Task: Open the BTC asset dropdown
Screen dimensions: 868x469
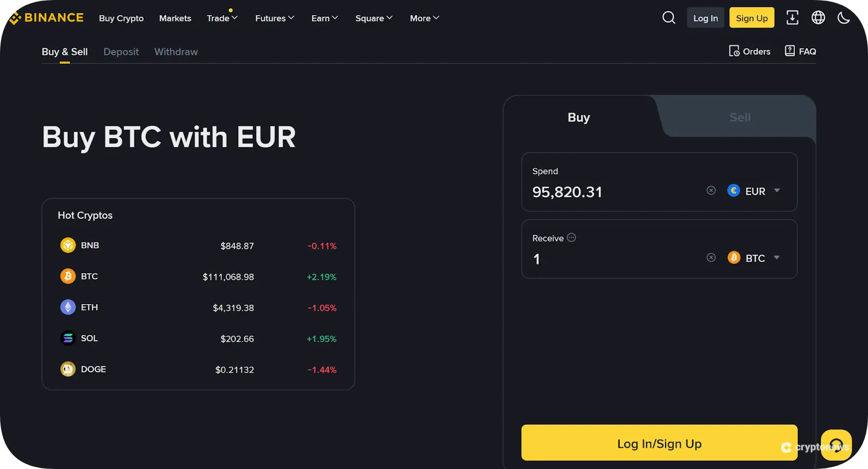Action: click(755, 258)
